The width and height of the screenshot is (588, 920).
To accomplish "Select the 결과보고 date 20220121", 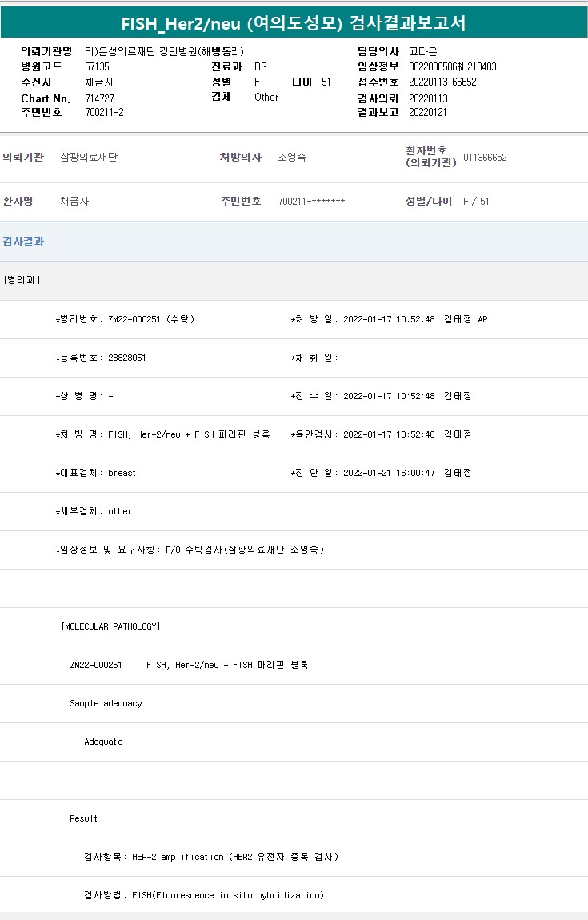I will pos(428,113).
